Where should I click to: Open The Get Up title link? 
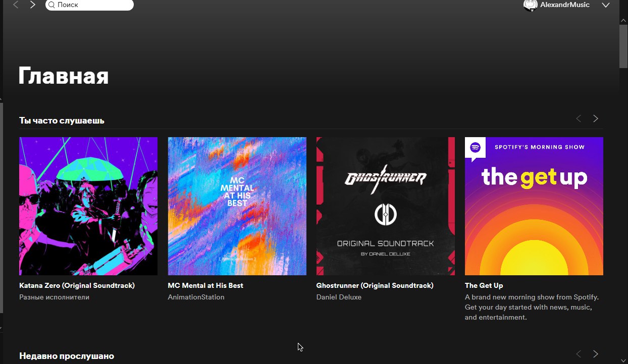pos(484,285)
